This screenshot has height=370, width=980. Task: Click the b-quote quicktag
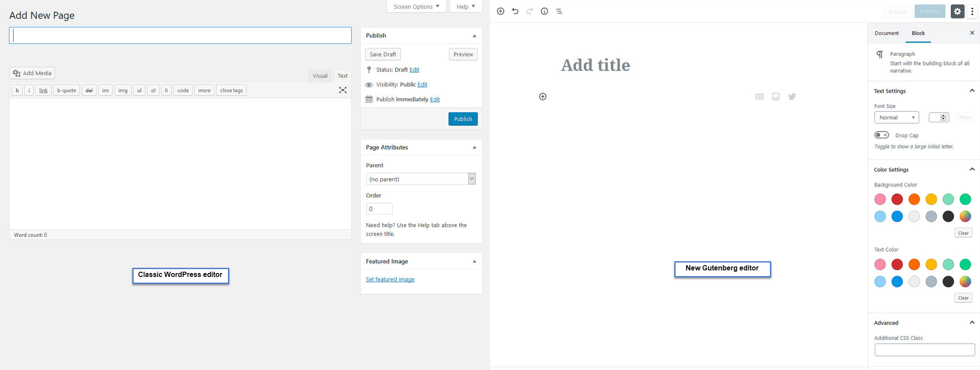[66, 90]
